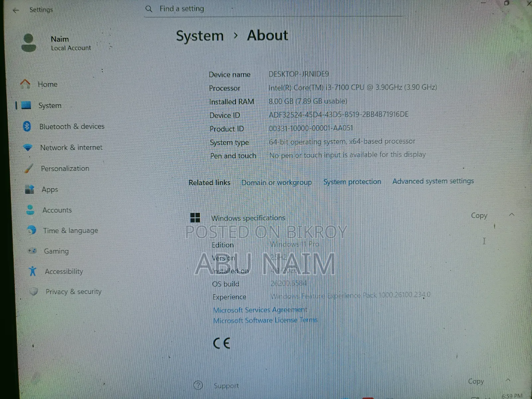Open Domain or workgroup link
532x399 pixels.
click(277, 183)
